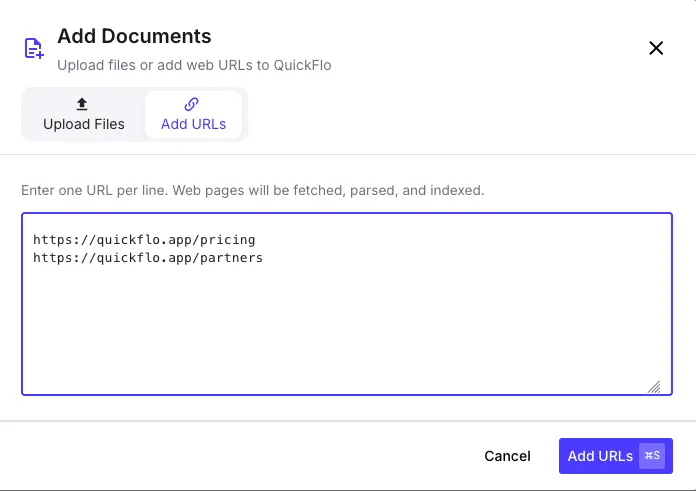Click the upload arrow icon
This screenshot has height=491, width=696.
[x=82, y=104]
